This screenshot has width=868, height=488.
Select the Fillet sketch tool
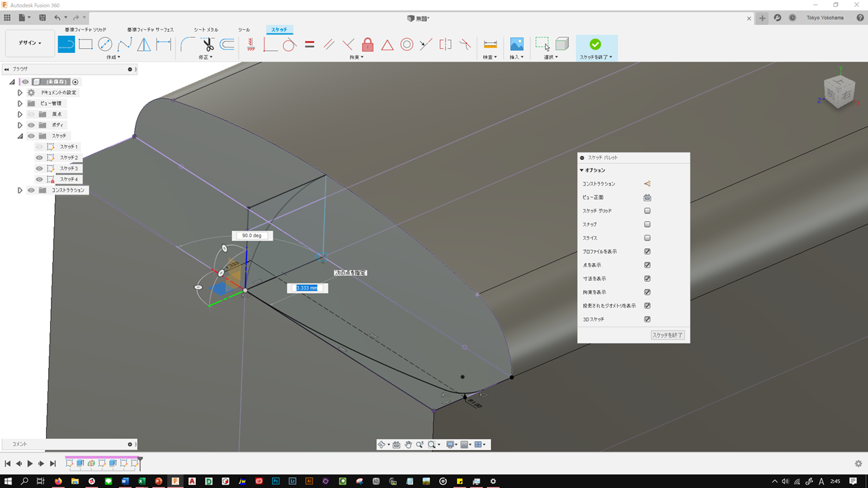(x=188, y=45)
